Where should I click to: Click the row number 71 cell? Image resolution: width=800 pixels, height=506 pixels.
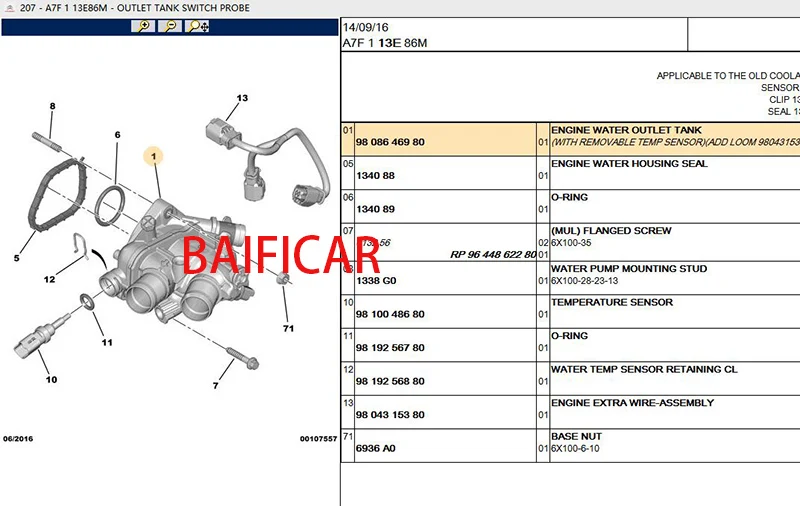coord(348,446)
